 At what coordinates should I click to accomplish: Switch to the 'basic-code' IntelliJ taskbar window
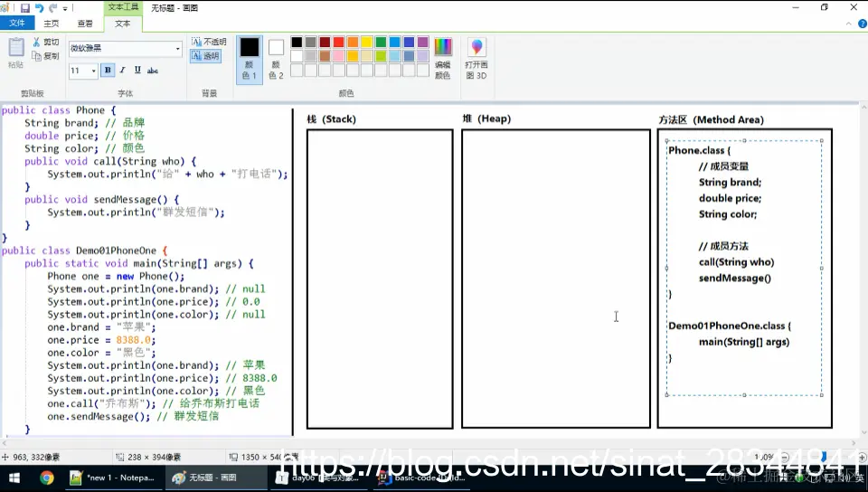[422, 478]
